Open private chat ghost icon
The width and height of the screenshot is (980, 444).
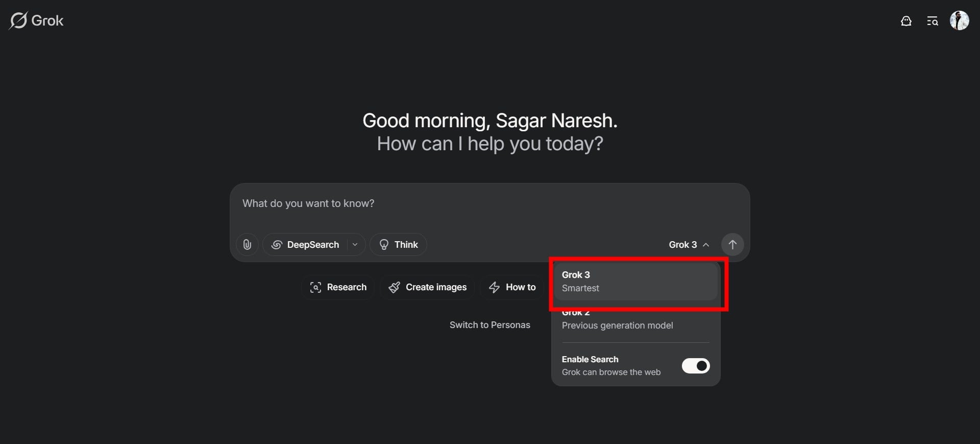coord(906,21)
